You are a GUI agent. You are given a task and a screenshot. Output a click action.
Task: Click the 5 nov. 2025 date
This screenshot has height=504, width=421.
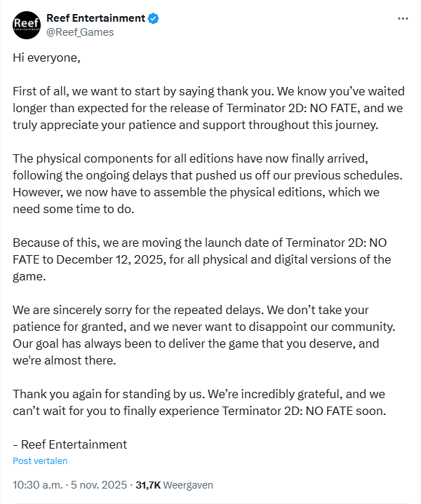pyautogui.click(x=98, y=484)
